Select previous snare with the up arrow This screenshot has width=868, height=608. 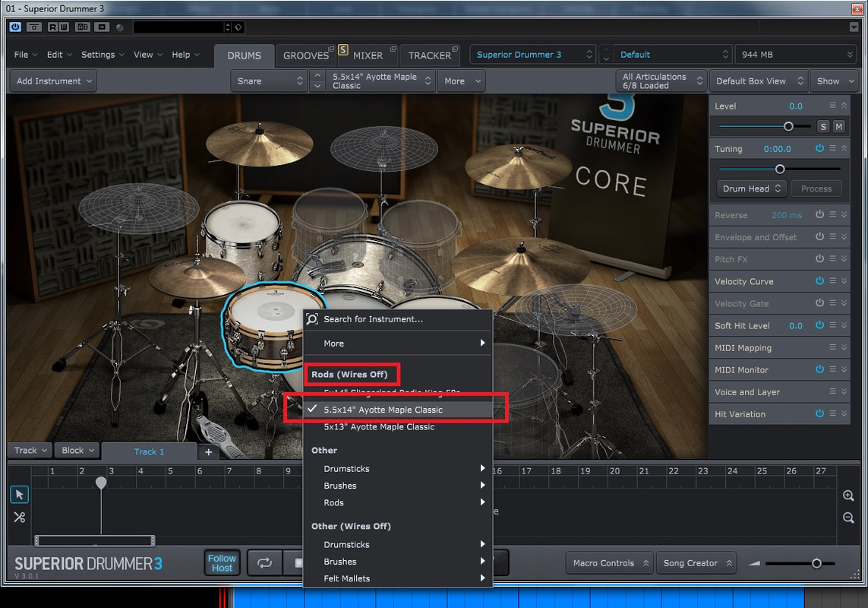(x=317, y=76)
